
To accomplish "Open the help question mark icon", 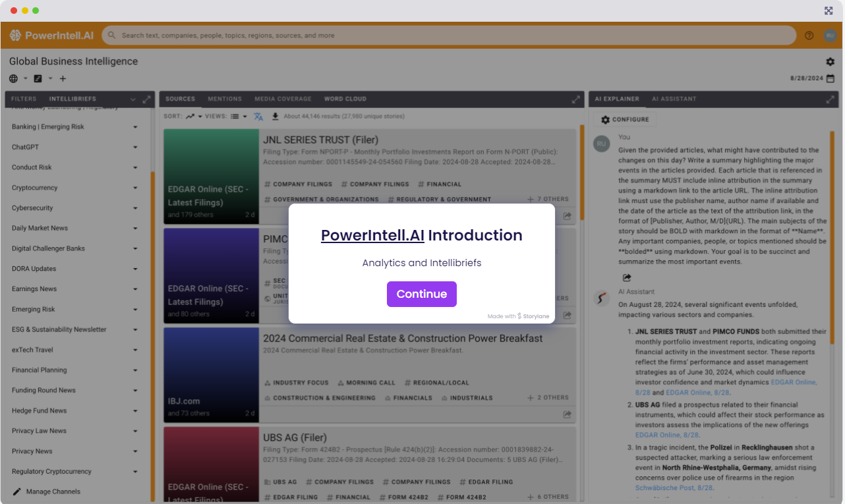I will pyautogui.click(x=809, y=36).
